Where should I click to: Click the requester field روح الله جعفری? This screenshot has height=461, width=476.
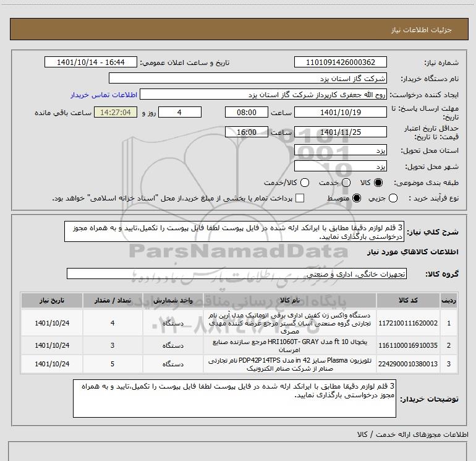[x=263, y=95]
